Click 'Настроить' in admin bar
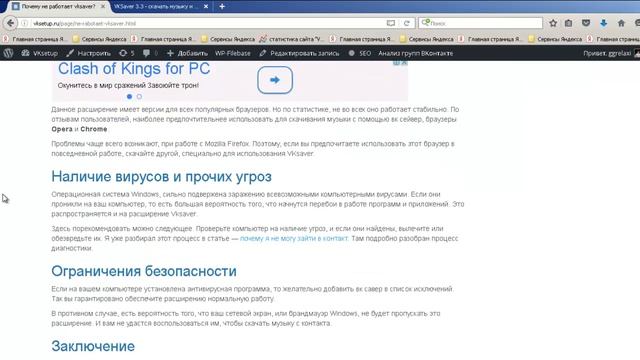The image size is (640, 360). click(89, 53)
